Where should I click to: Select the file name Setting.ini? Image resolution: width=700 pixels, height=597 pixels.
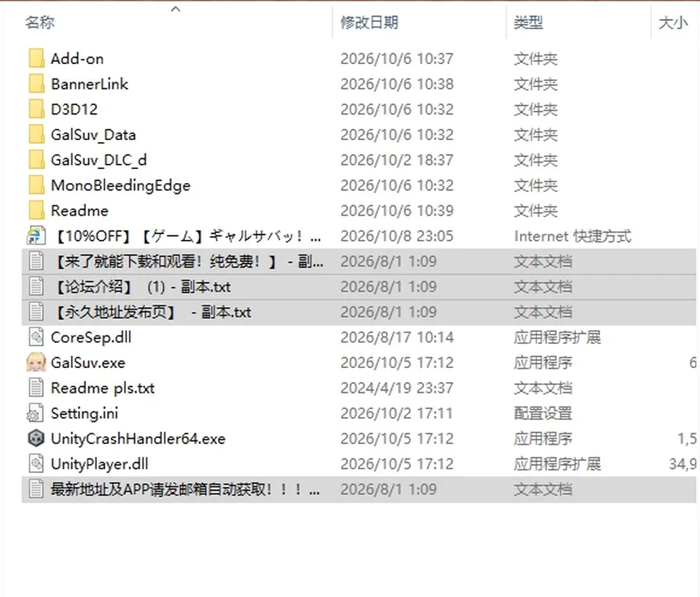(x=85, y=413)
